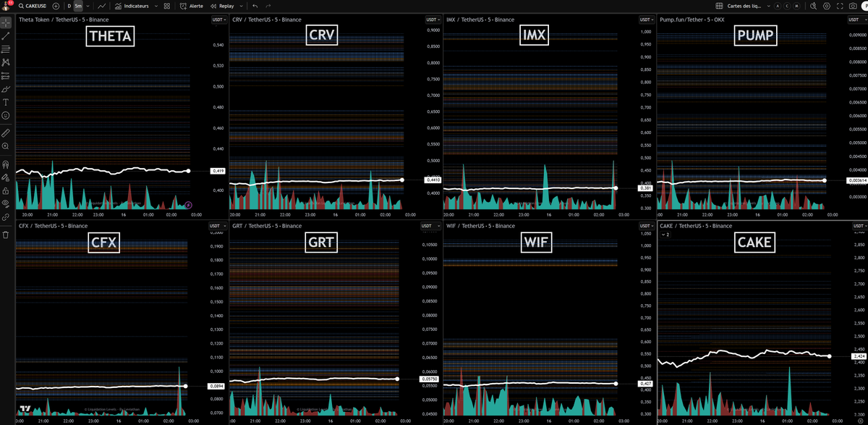Open the forecasting and measurement tools
The width and height of the screenshot is (868, 425).
coord(6,75)
